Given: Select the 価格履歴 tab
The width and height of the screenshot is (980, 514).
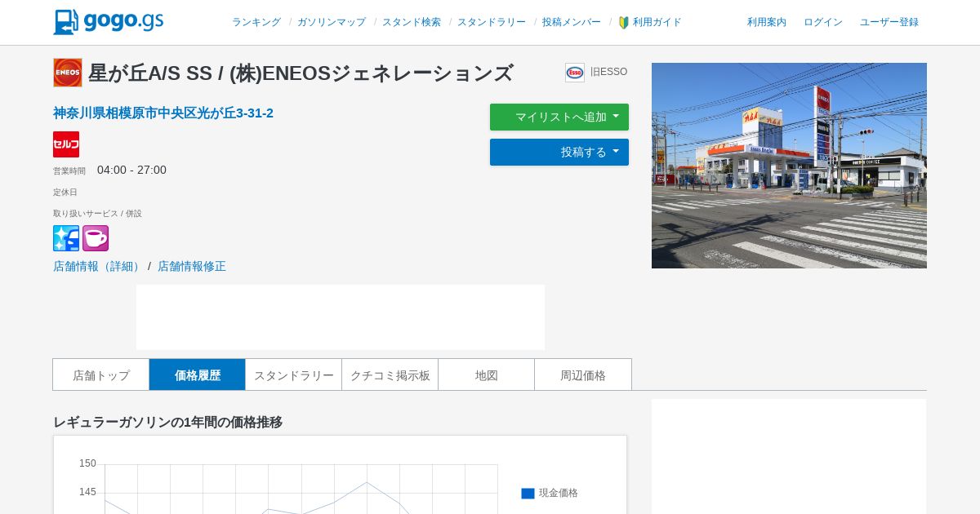Looking at the screenshot, I should [x=198, y=375].
